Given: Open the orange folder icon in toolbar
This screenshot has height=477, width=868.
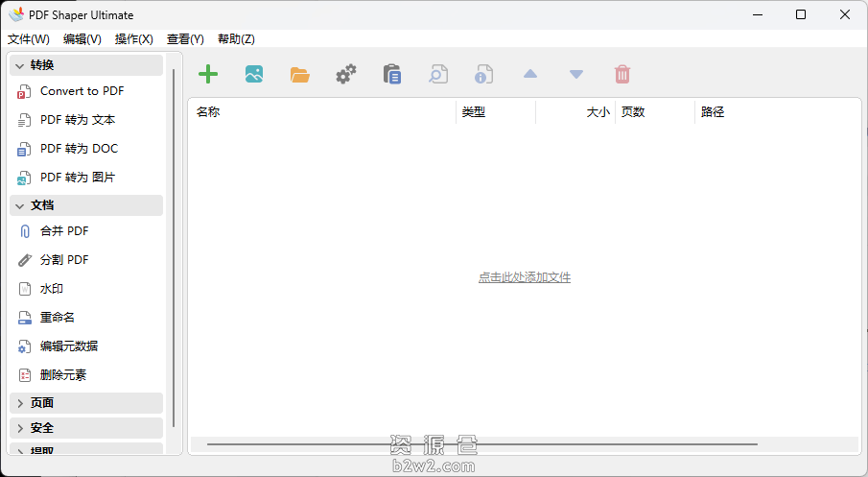Looking at the screenshot, I should (300, 74).
